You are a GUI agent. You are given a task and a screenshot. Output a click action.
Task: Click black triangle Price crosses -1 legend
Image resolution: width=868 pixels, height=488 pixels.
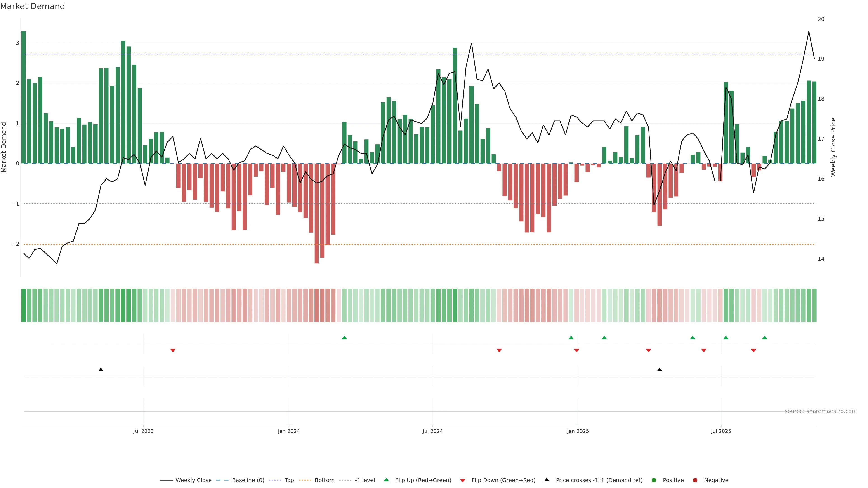click(547, 480)
